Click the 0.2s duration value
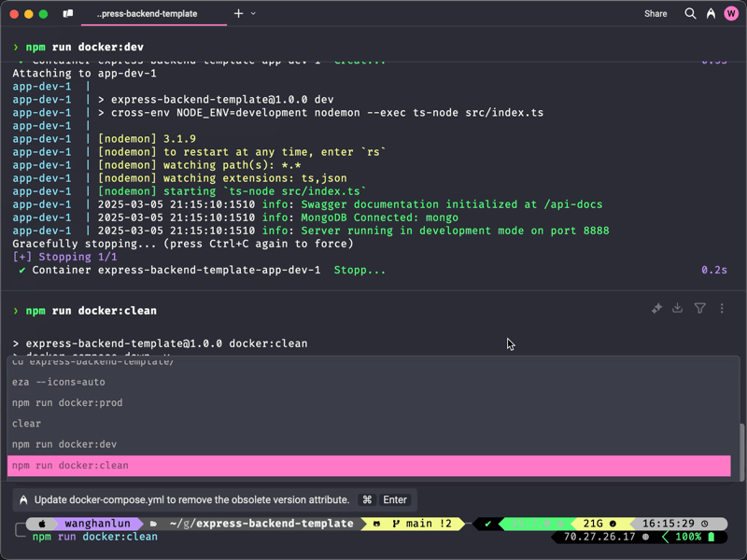747x560 pixels. [x=714, y=270]
